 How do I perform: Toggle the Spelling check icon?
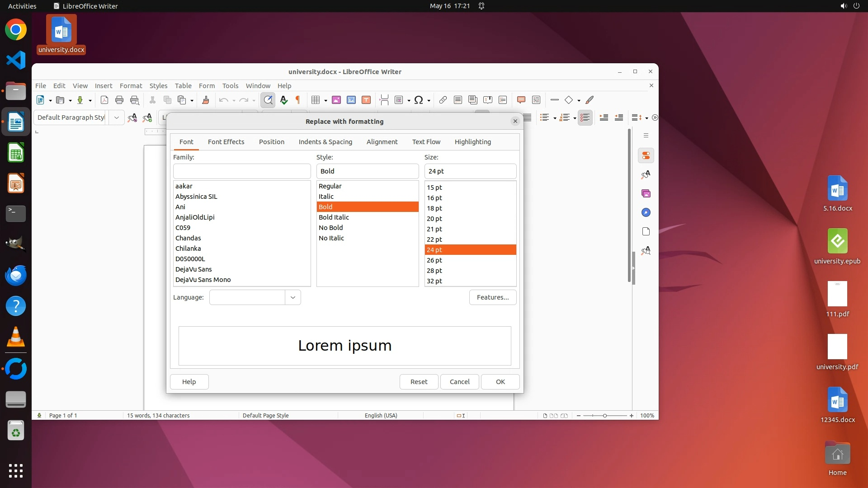point(283,100)
